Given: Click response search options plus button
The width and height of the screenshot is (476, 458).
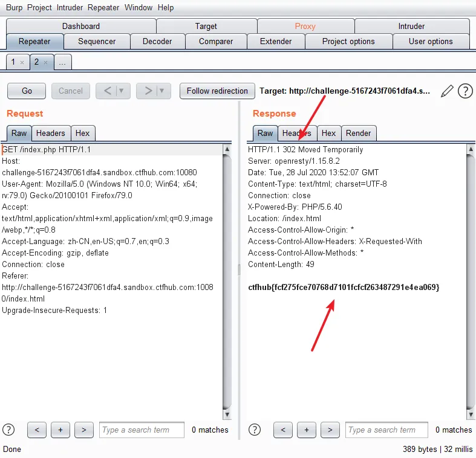Looking at the screenshot, I should [x=307, y=430].
